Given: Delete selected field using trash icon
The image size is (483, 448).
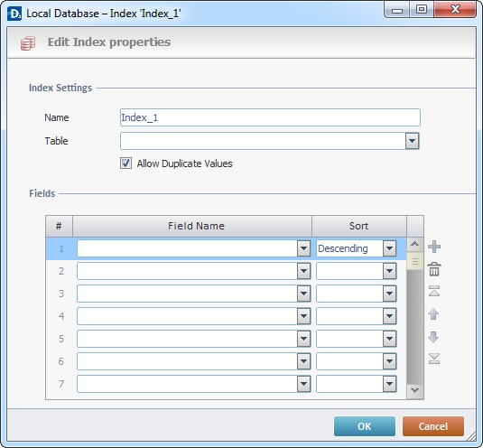Looking at the screenshot, I should tap(434, 269).
